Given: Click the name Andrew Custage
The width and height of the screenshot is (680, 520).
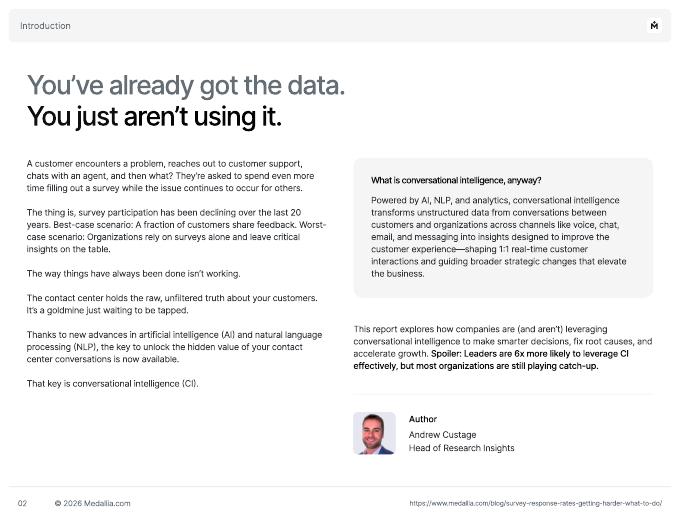Looking at the screenshot, I should tap(442, 435).
